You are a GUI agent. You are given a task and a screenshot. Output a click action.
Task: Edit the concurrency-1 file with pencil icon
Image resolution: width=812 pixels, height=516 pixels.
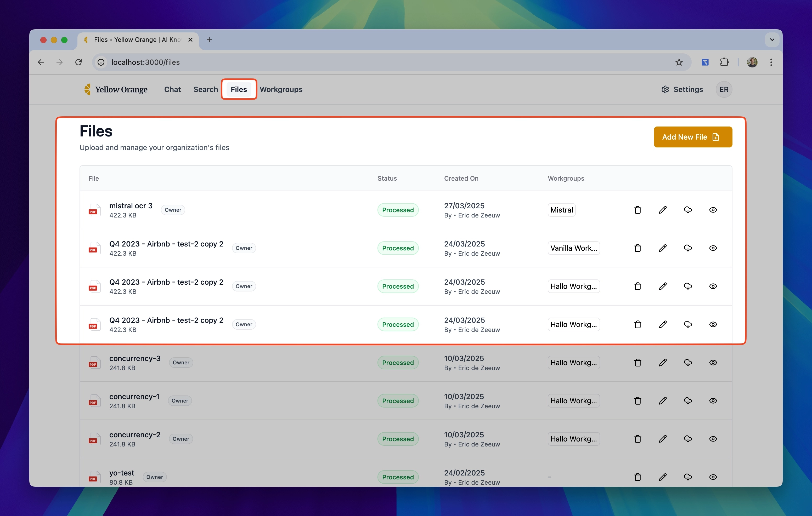pos(663,401)
